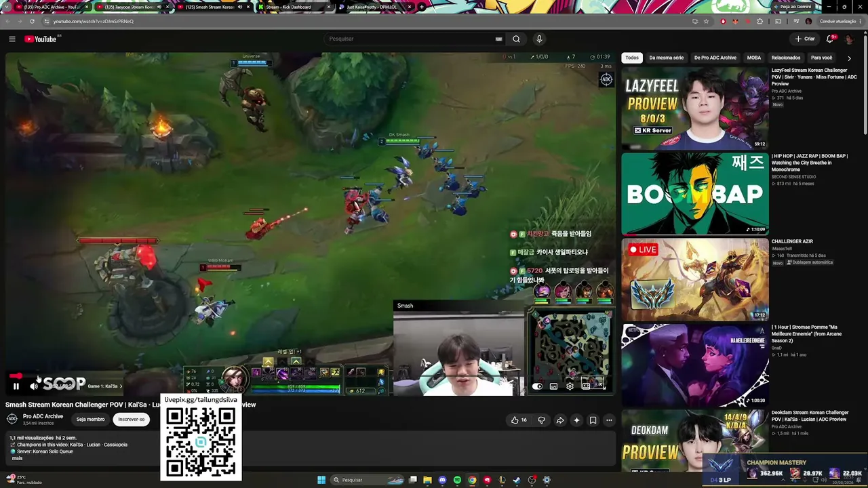Open the account avatar menu
868x488 pixels.
click(x=849, y=39)
